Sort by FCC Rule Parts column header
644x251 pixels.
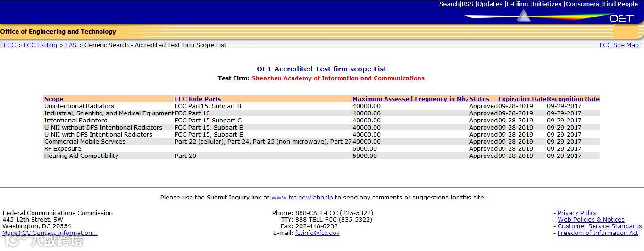point(198,99)
